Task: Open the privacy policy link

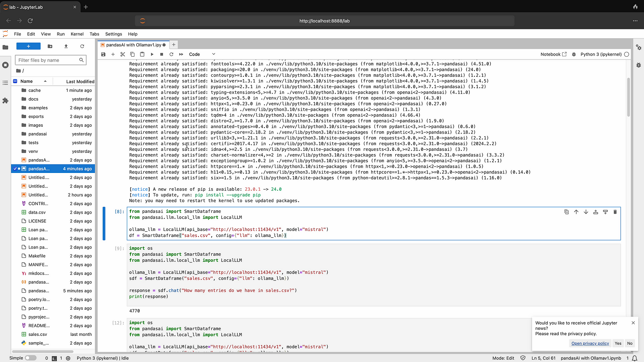Action: point(590,343)
